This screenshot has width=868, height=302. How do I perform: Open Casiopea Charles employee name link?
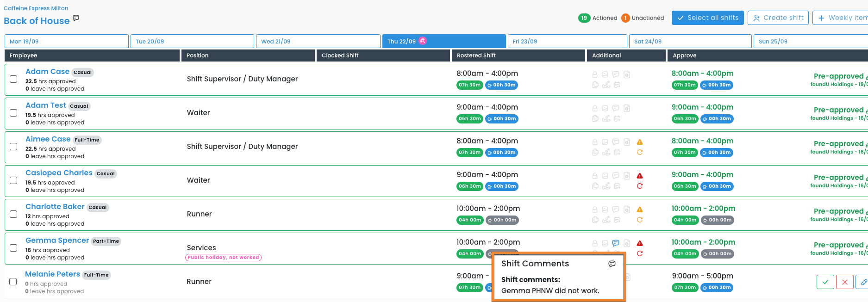click(59, 173)
